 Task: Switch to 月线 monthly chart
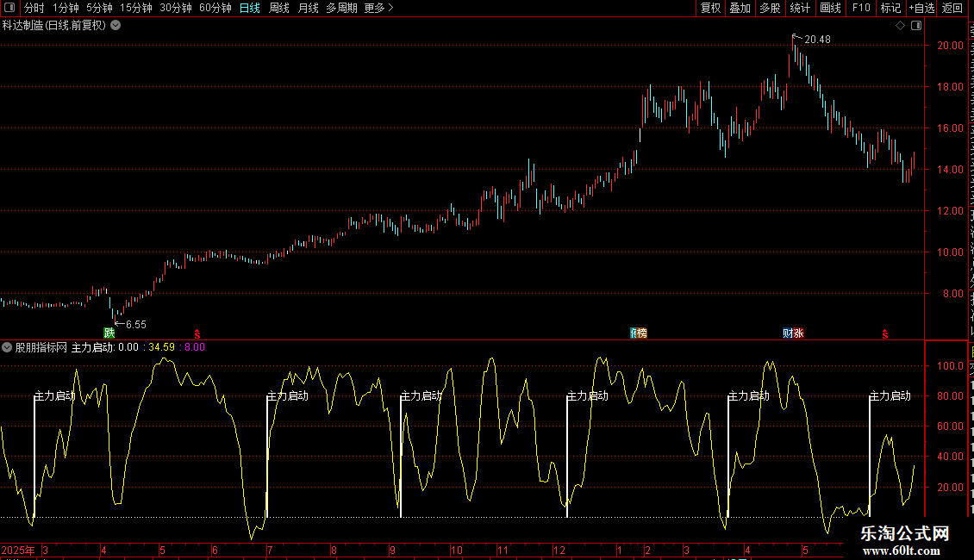[x=308, y=8]
